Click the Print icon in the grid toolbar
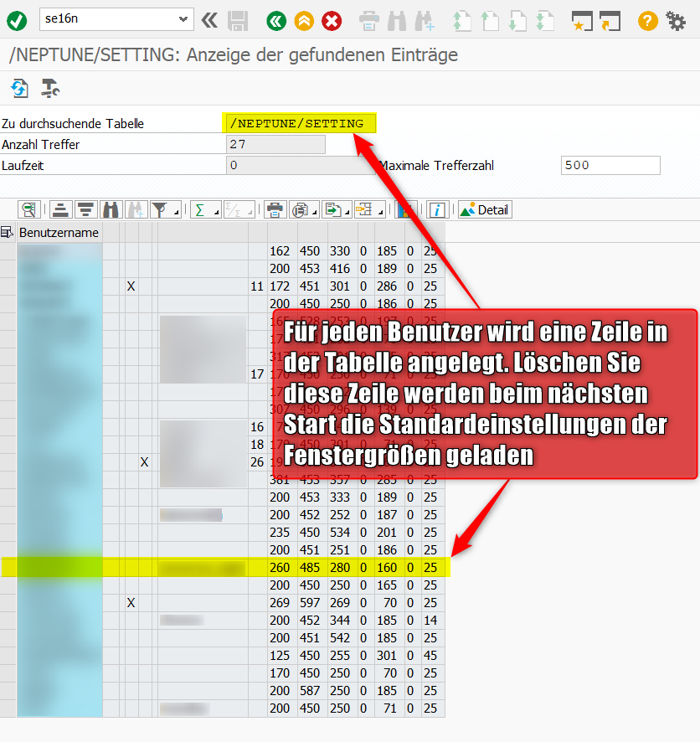 275,209
